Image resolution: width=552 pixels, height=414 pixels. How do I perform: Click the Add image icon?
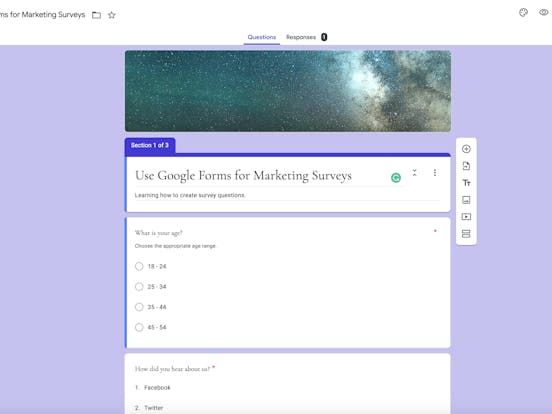pyautogui.click(x=466, y=200)
